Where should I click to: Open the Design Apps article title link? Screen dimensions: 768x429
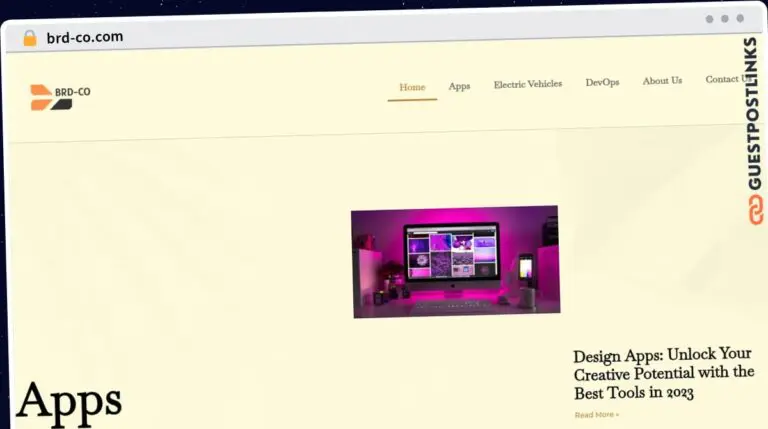click(x=663, y=374)
